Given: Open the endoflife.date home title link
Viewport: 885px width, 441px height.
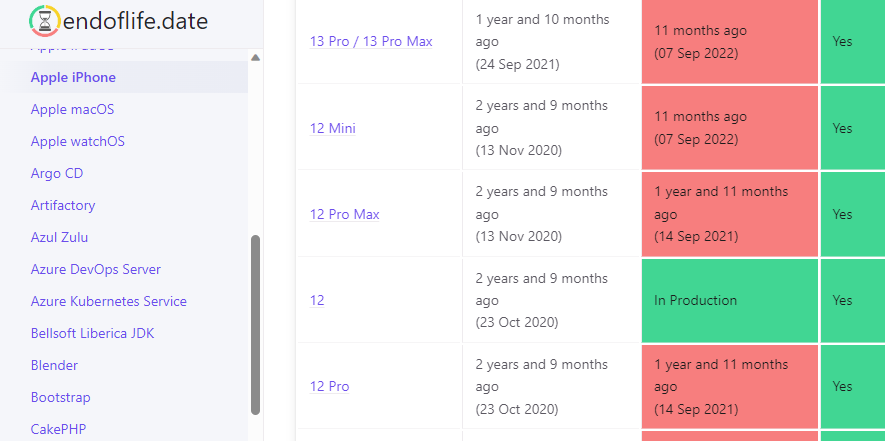Looking at the screenshot, I should 135,21.
